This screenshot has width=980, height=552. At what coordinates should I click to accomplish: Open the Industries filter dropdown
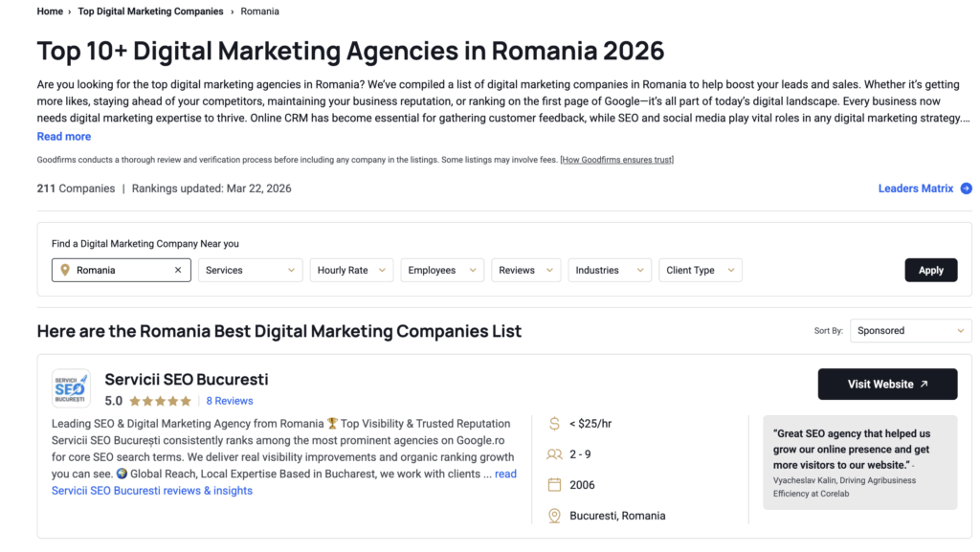point(609,270)
